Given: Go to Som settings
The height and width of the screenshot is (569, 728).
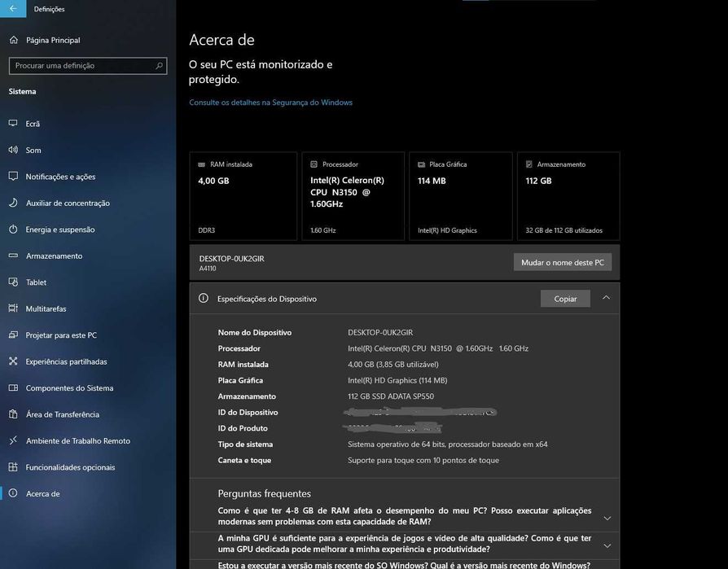Looking at the screenshot, I should point(88,150).
